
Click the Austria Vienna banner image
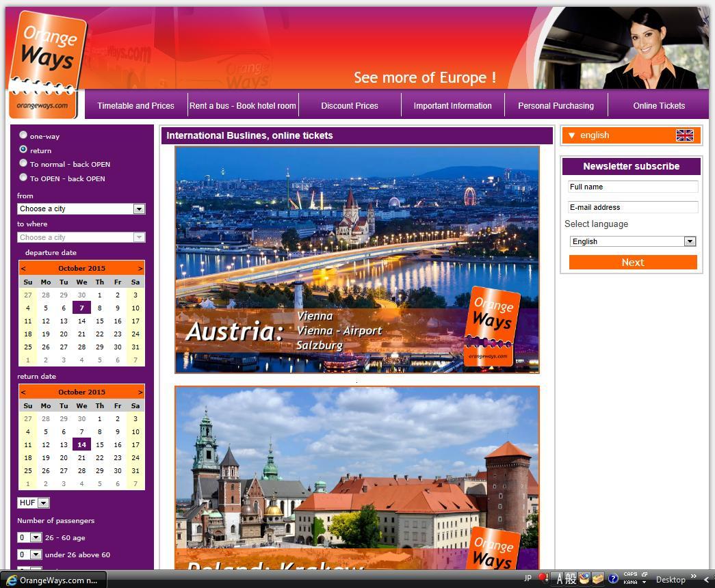click(x=356, y=260)
